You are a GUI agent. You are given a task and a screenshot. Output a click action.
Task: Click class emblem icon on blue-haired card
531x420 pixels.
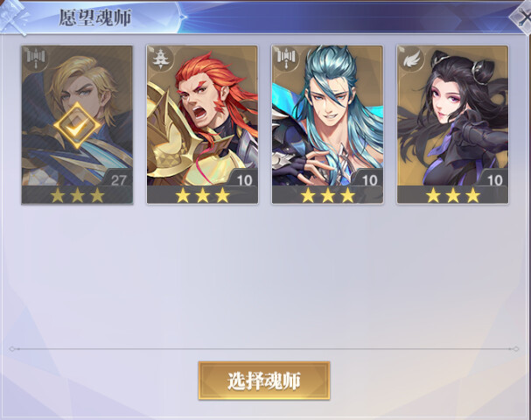click(x=286, y=59)
